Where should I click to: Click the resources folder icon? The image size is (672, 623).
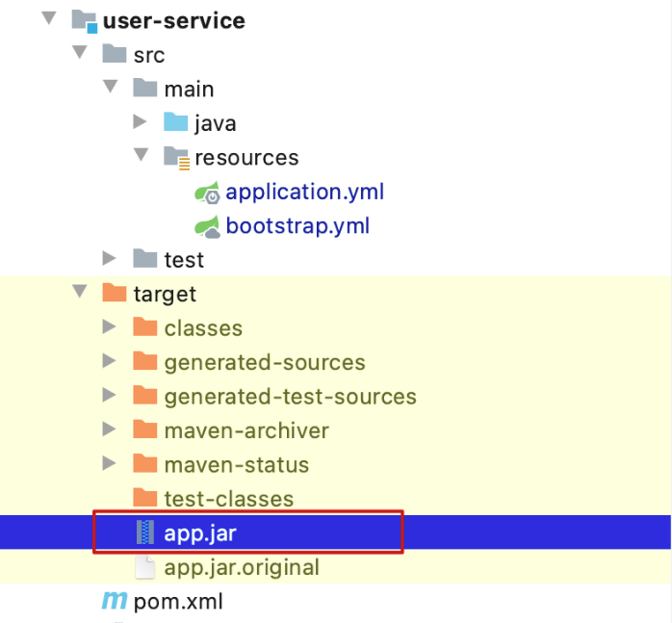pos(176,158)
